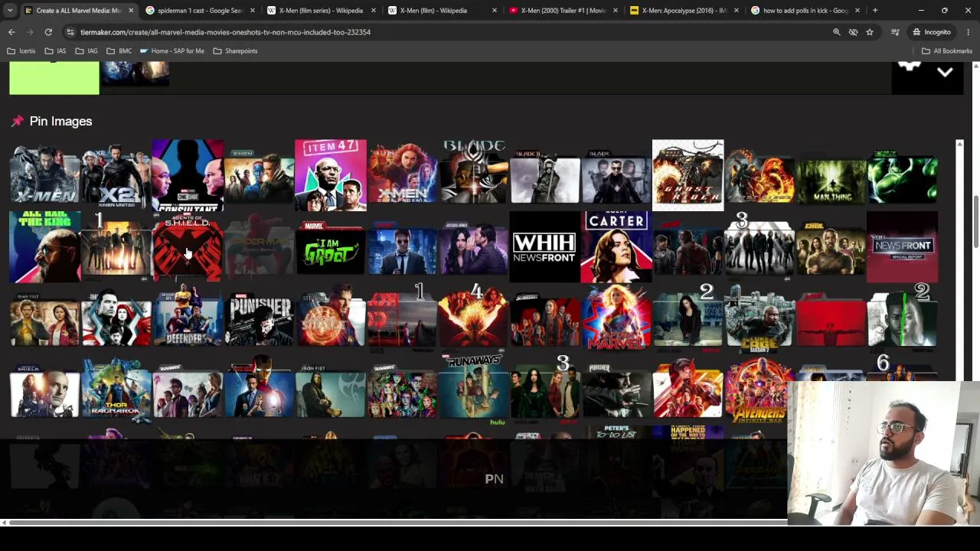The width and height of the screenshot is (980, 551).
Task: Select the Doctor Strange thumbnail
Action: (331, 318)
